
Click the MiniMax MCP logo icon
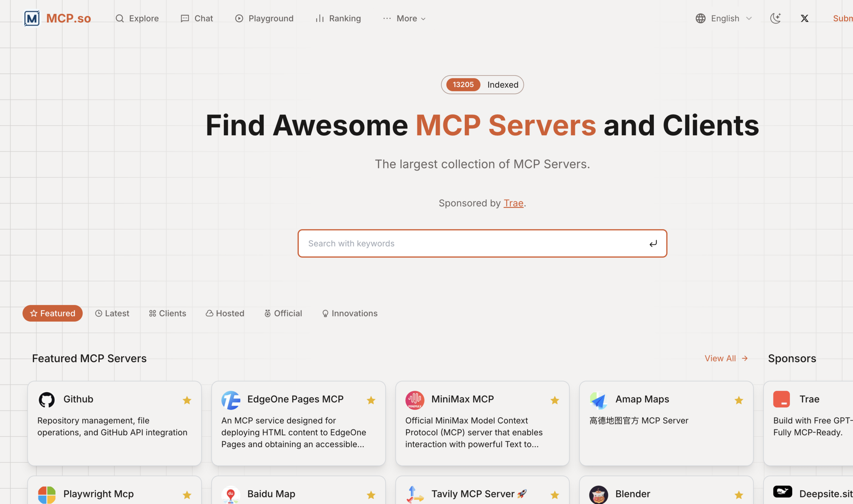[x=414, y=400]
